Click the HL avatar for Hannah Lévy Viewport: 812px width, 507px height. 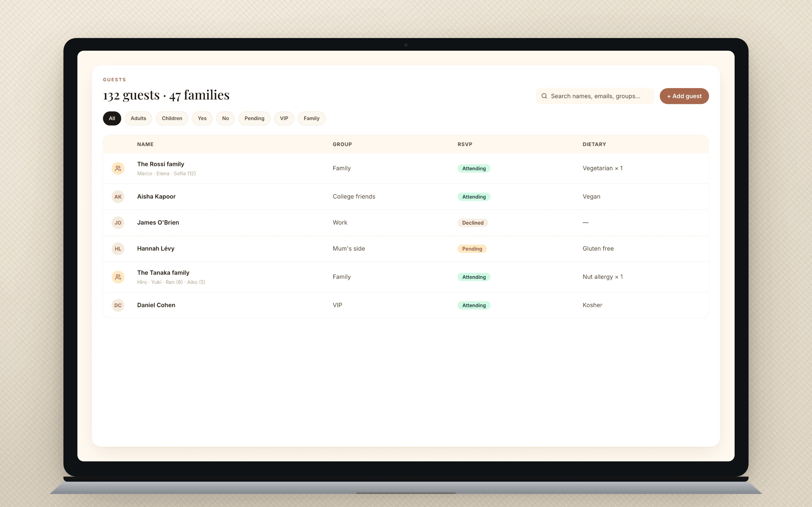click(118, 249)
